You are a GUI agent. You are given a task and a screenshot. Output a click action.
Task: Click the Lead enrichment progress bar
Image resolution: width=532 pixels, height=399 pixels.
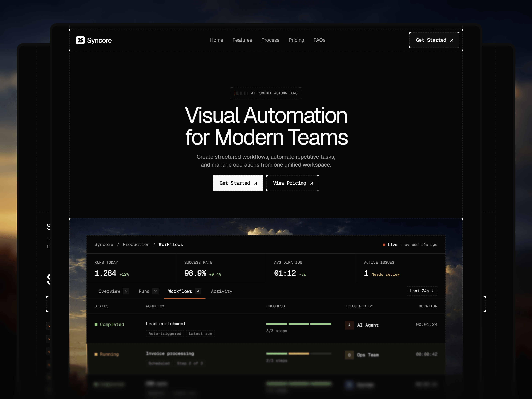coord(299,324)
